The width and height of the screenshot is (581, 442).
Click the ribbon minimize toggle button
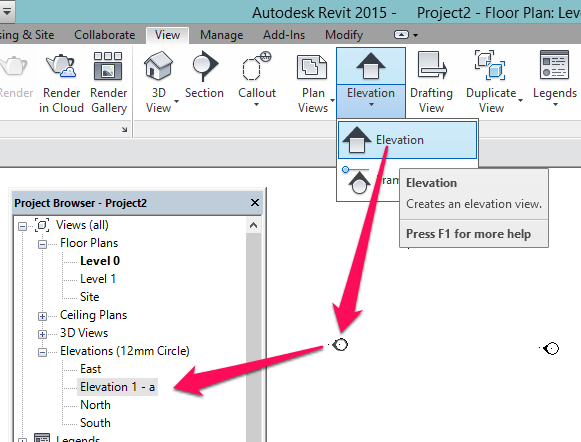[x=401, y=35]
